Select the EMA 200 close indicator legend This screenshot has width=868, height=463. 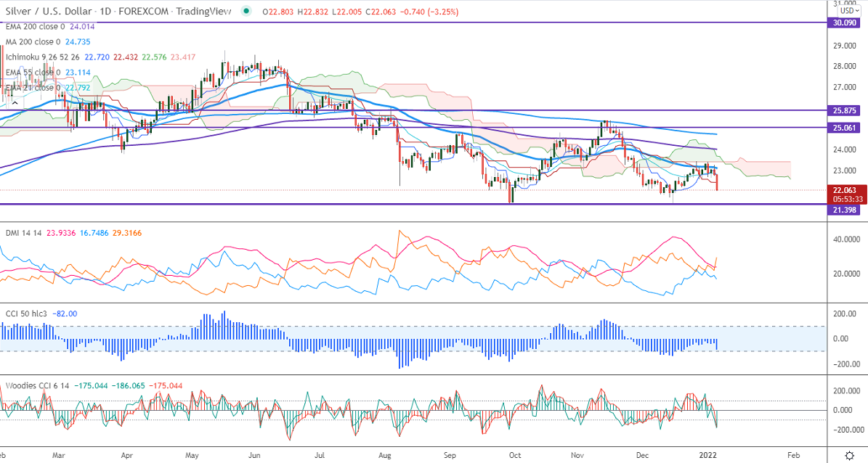36,27
